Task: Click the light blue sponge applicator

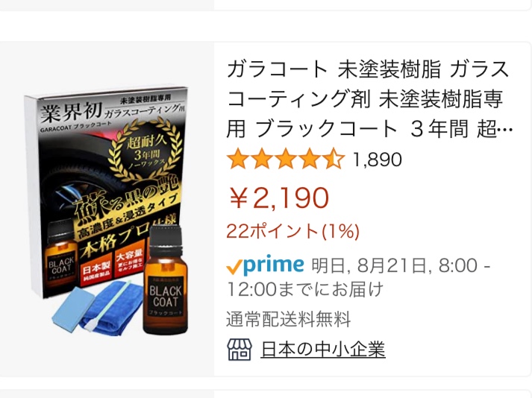Action: click(73, 309)
